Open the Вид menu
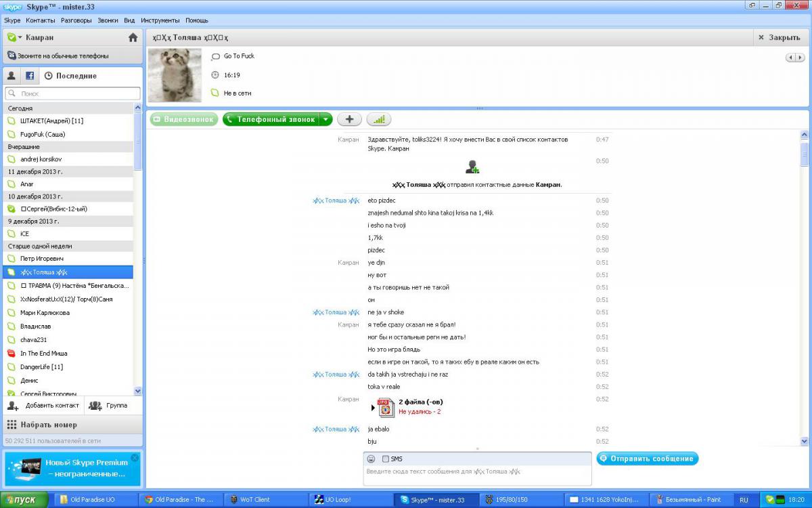The width and height of the screenshot is (812, 508). pos(129,20)
